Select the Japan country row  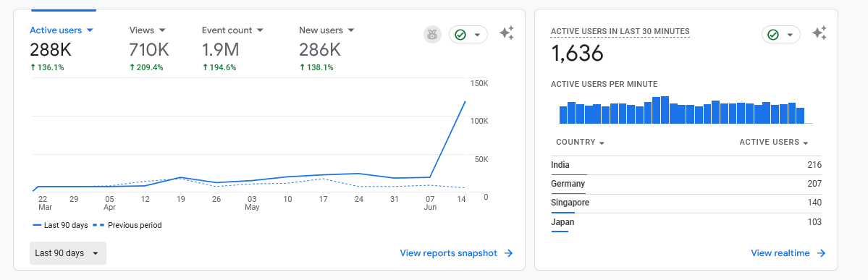pyautogui.click(x=686, y=222)
